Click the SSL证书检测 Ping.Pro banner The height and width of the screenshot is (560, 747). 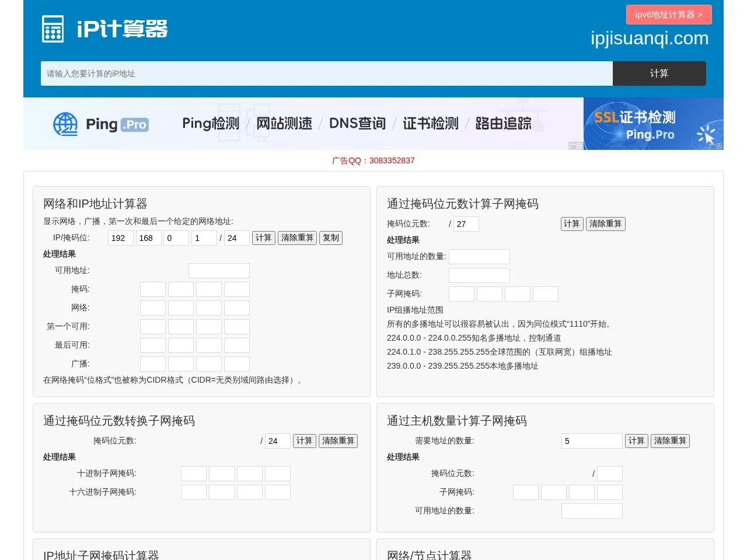click(x=652, y=123)
